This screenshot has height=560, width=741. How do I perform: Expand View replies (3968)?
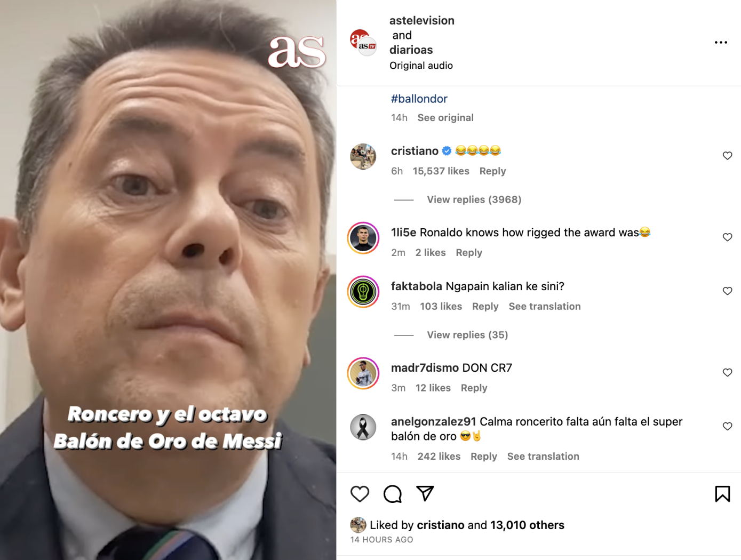click(474, 199)
